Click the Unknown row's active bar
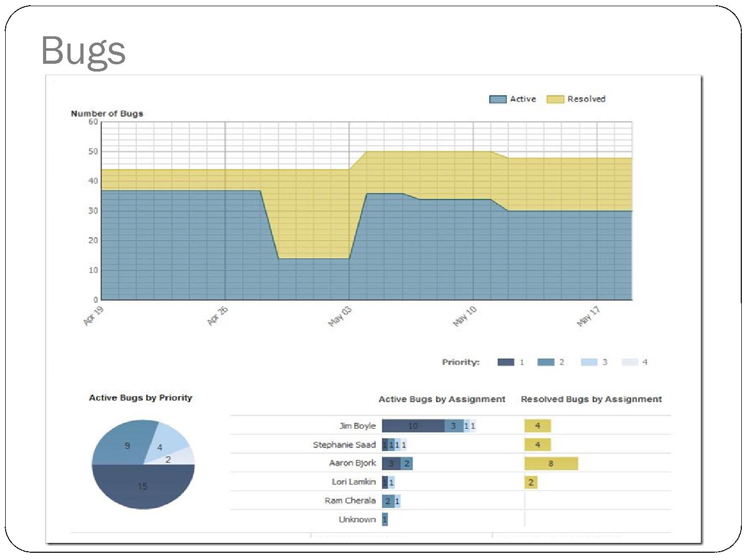747x560 pixels. [x=385, y=520]
